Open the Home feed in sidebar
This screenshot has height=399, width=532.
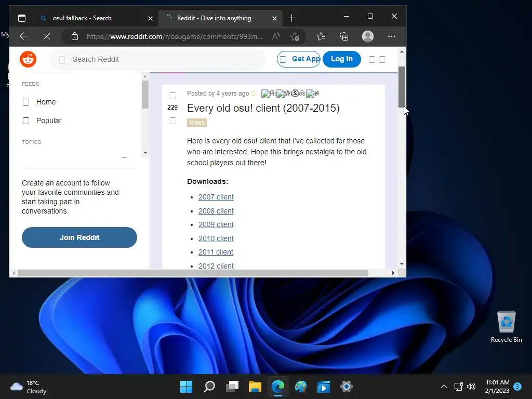[x=46, y=102]
